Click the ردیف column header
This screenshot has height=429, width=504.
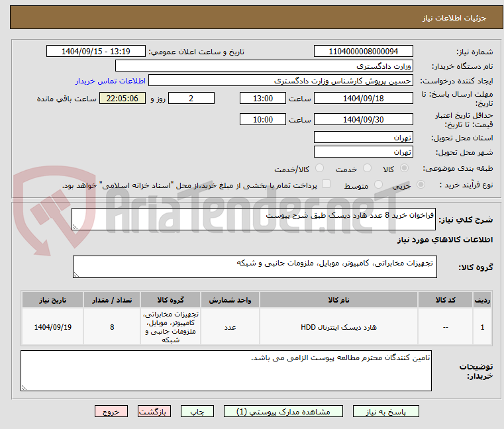point(482,300)
